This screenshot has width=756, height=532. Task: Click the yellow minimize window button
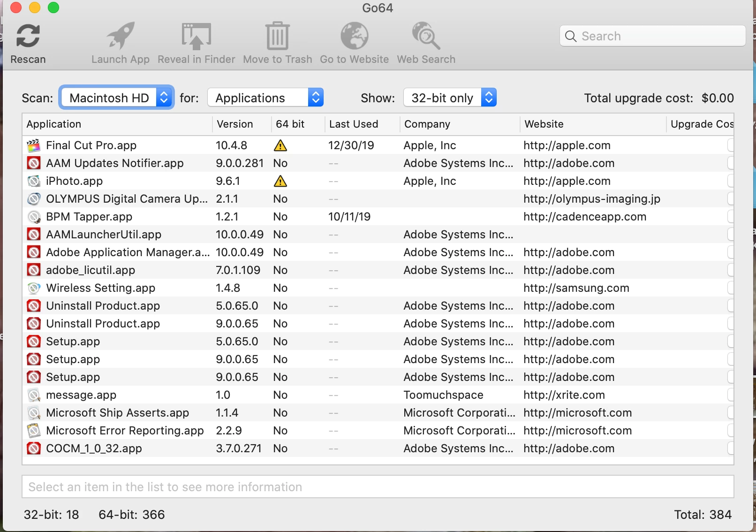(35, 8)
